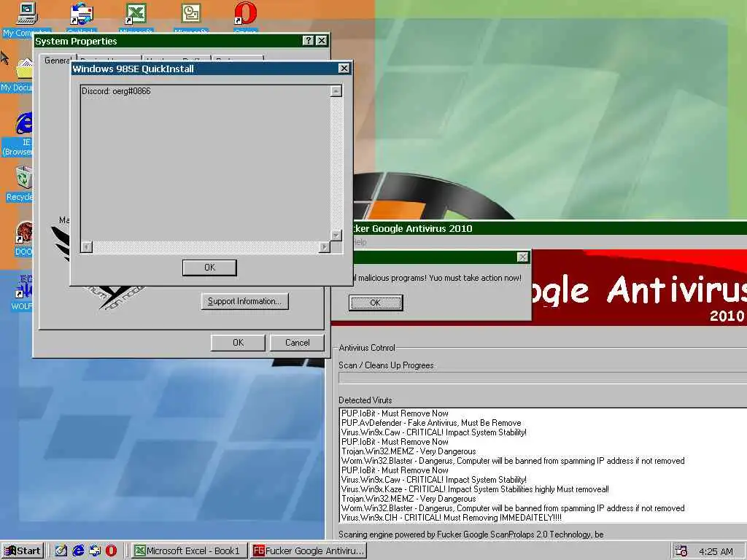Switch to Microsoft Excel - Book1 taskbar button
The image size is (747, 560).
click(189, 551)
